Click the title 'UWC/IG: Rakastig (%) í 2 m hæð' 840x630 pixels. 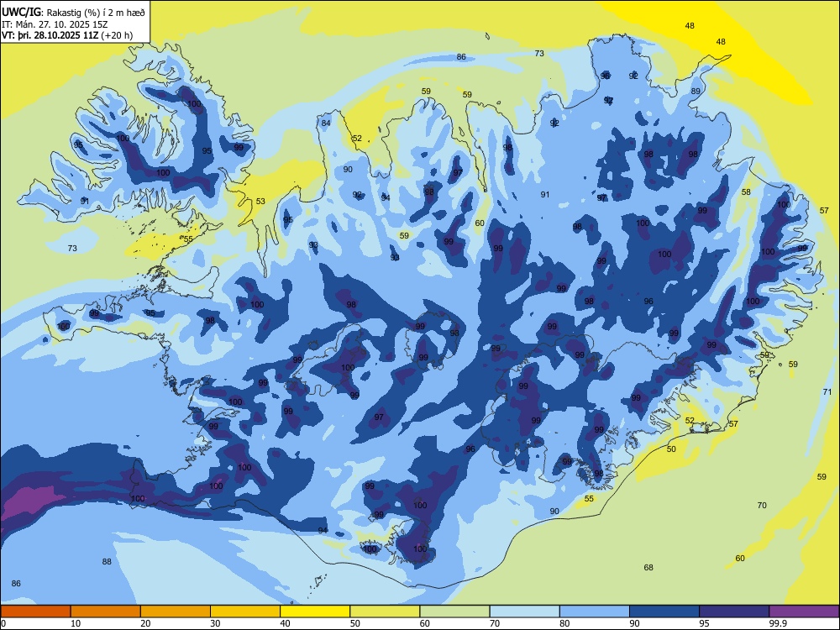point(73,12)
